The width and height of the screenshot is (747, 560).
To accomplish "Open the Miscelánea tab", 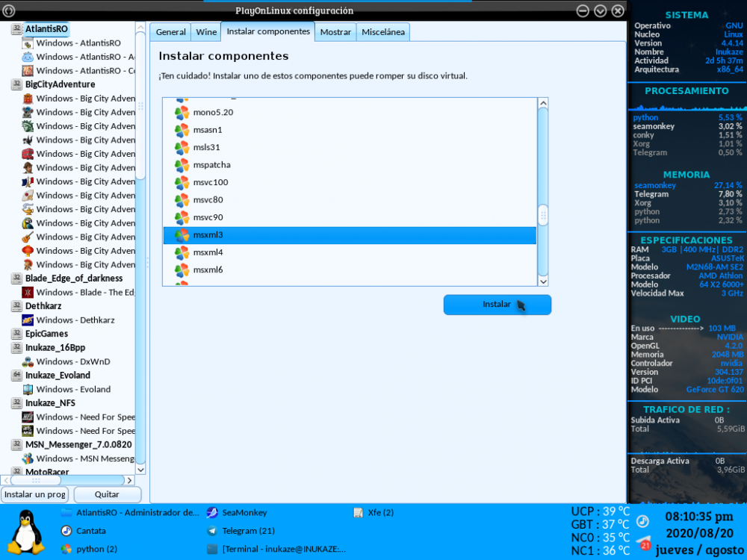I will tap(382, 32).
